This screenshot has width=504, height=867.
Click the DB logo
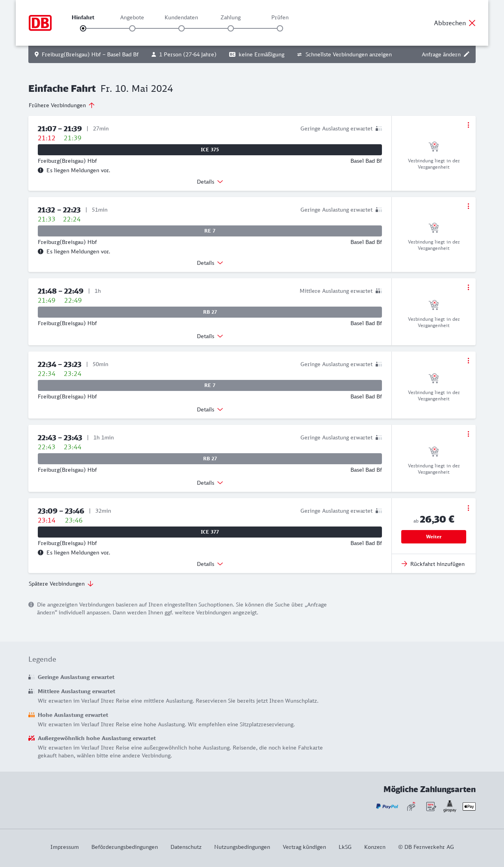[40, 23]
